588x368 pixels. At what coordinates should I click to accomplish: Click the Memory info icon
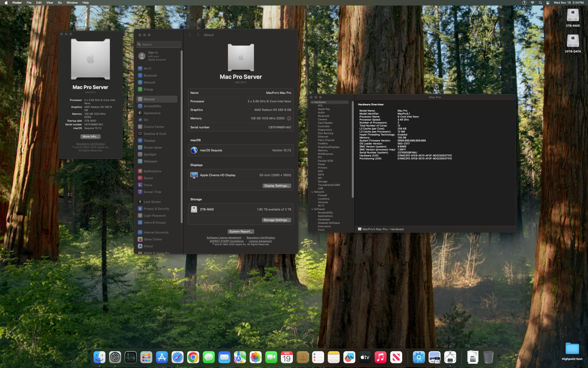(289, 118)
